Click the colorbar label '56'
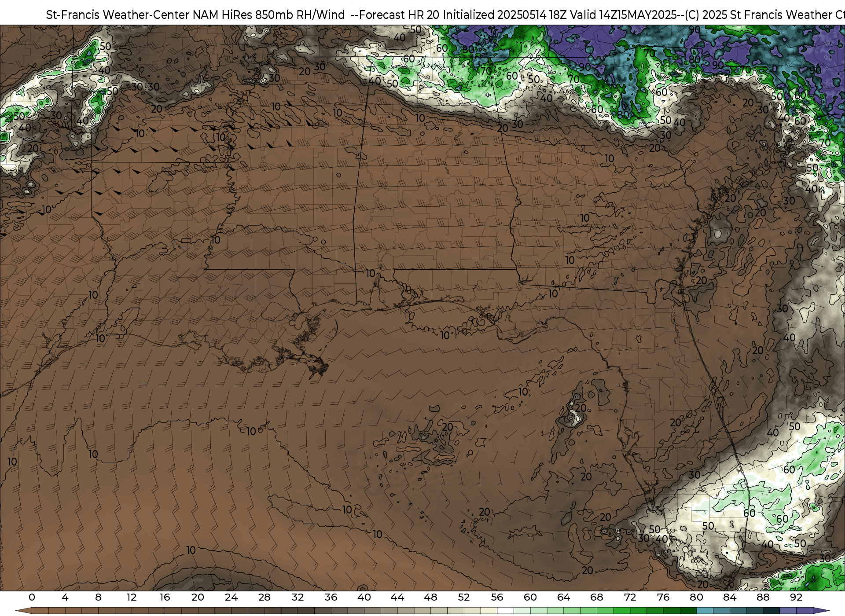Viewport: 845px width, 616px height. 497,597
